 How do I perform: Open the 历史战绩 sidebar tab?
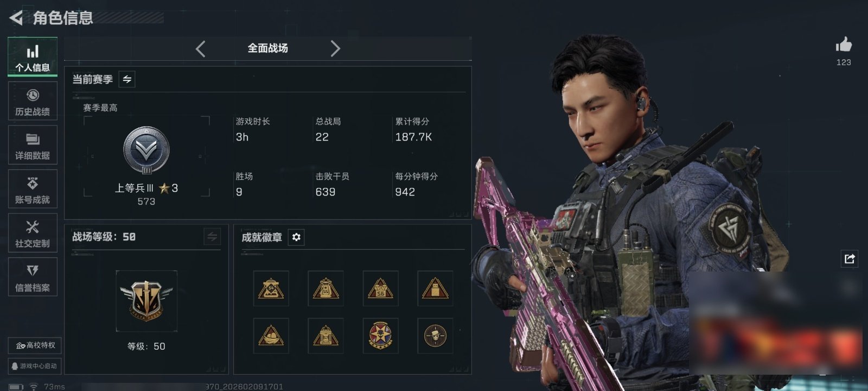pyautogui.click(x=33, y=101)
